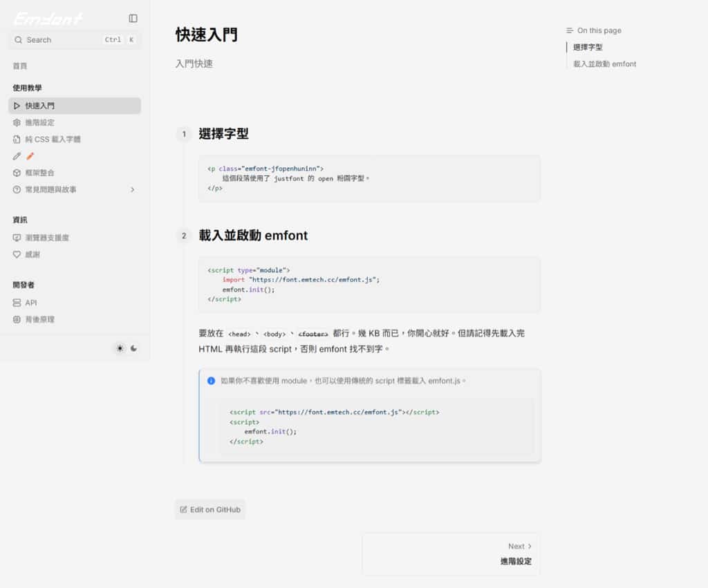Collapse the sidebar panel
The image size is (708, 588).
(133, 19)
